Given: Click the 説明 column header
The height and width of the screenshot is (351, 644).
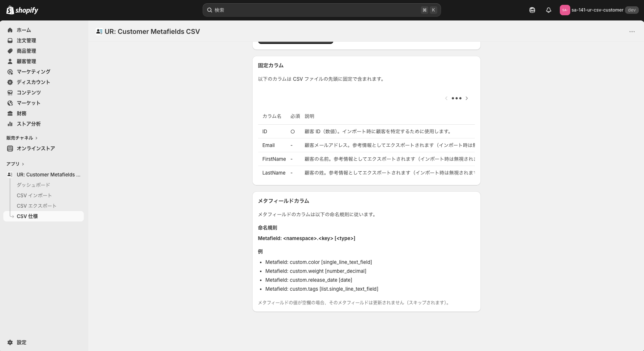Looking at the screenshot, I should tap(310, 116).
